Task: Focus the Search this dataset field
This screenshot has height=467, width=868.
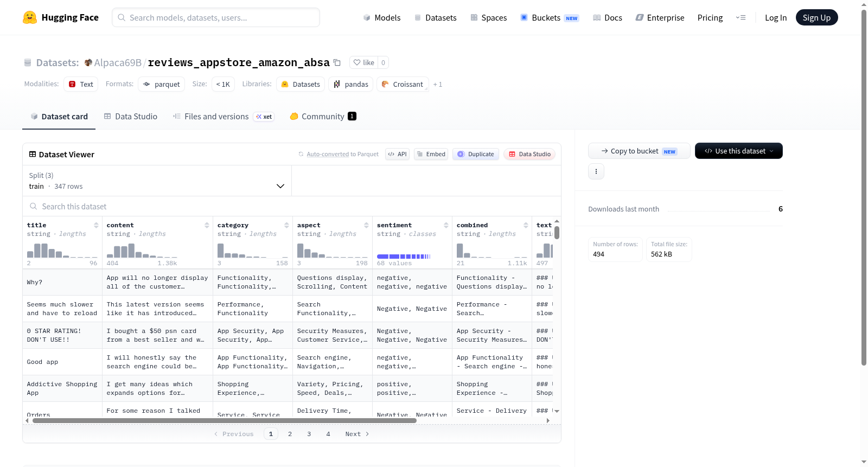Action: [292, 206]
